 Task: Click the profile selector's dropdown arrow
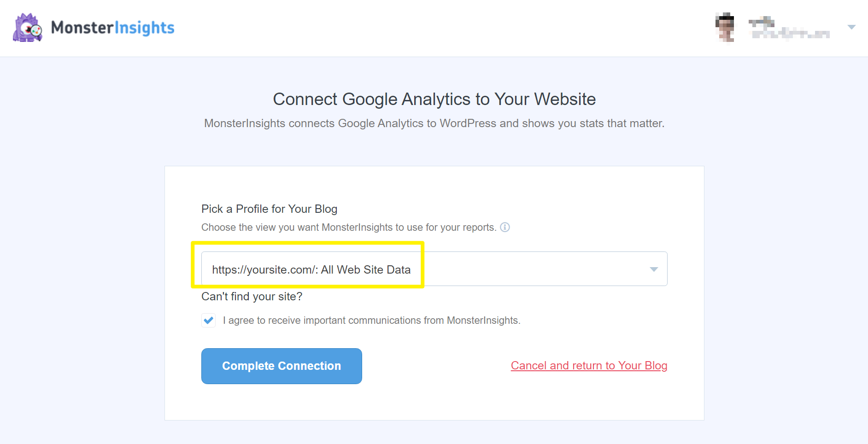tap(653, 269)
